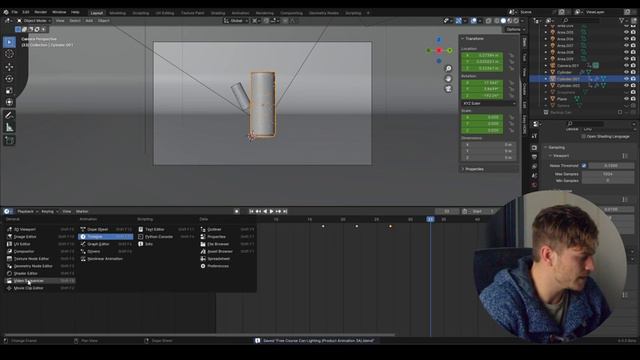Open the Playback dropdown in the timeline header
Screen dimensions: 640x360
tap(27, 211)
